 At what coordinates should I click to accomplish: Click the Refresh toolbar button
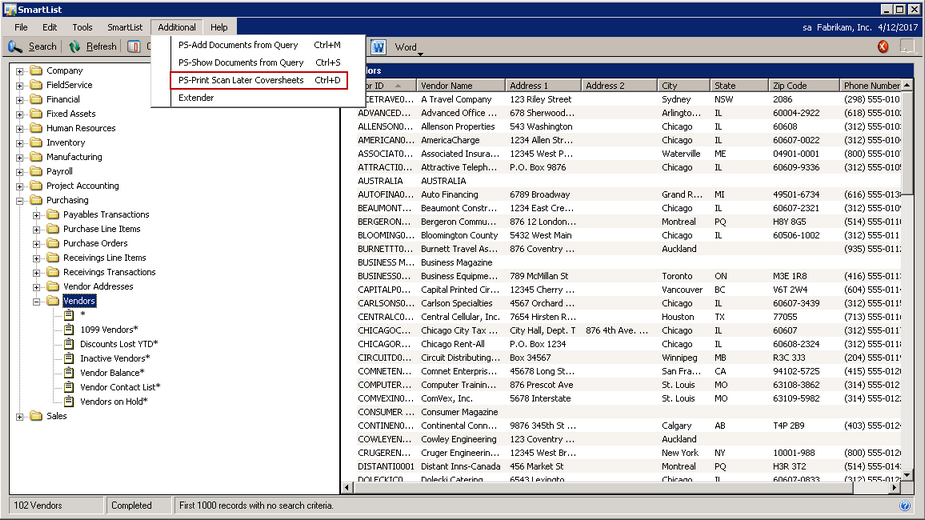pos(93,47)
